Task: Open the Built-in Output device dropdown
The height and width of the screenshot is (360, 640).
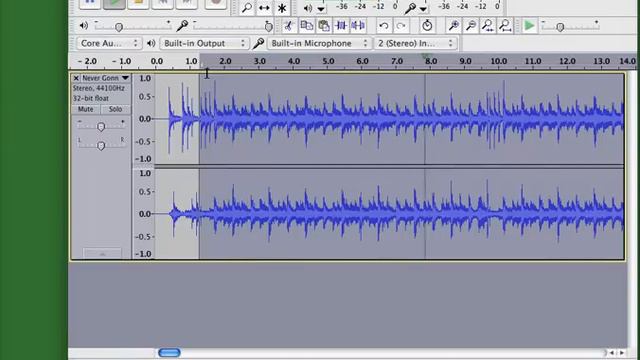Action: pyautogui.click(x=204, y=43)
